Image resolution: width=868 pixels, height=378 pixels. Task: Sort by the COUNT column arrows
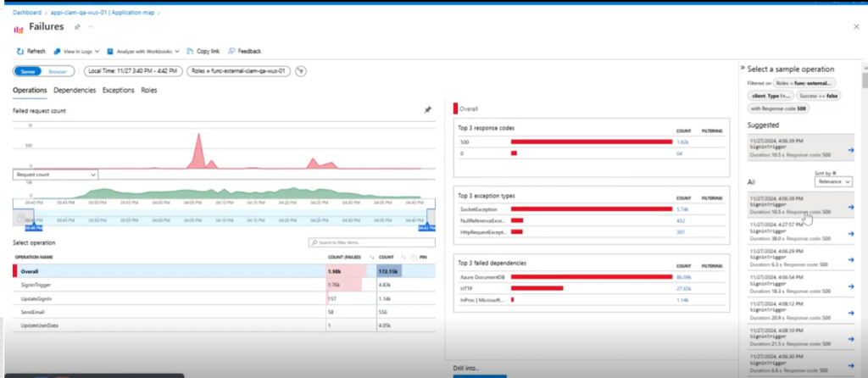[x=404, y=258]
